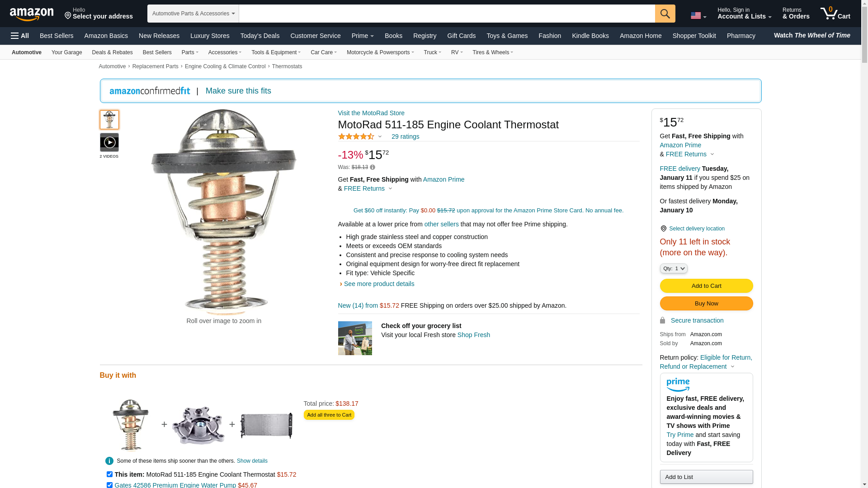Click the info icon next to shipping notice

tap(109, 461)
